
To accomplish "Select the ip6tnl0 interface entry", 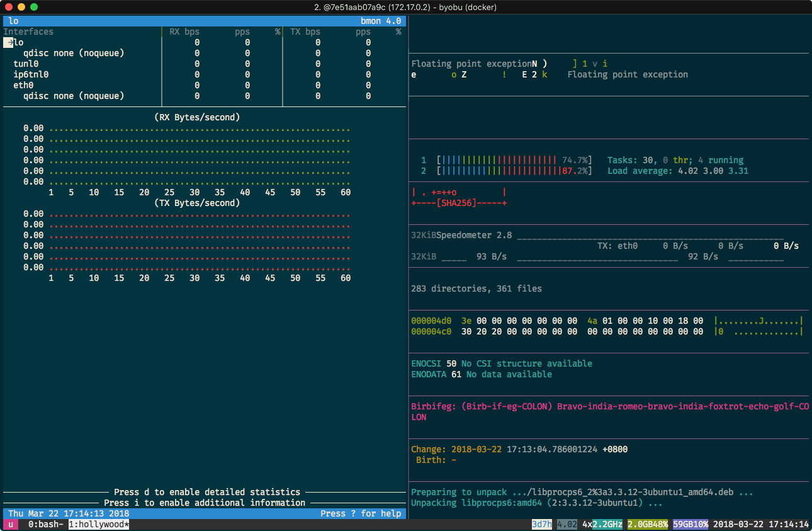I will pos(31,74).
